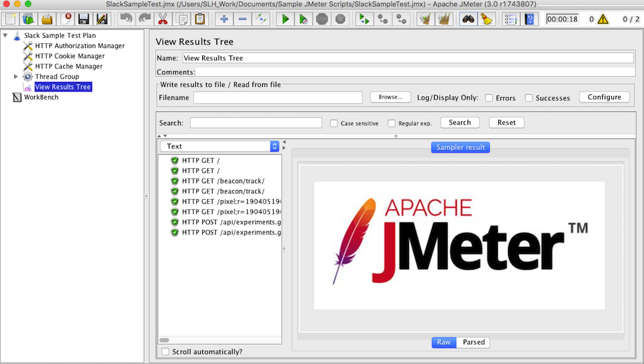Click the Apache JMeter logo image
The height and width of the screenshot is (364, 644).
pos(459,245)
